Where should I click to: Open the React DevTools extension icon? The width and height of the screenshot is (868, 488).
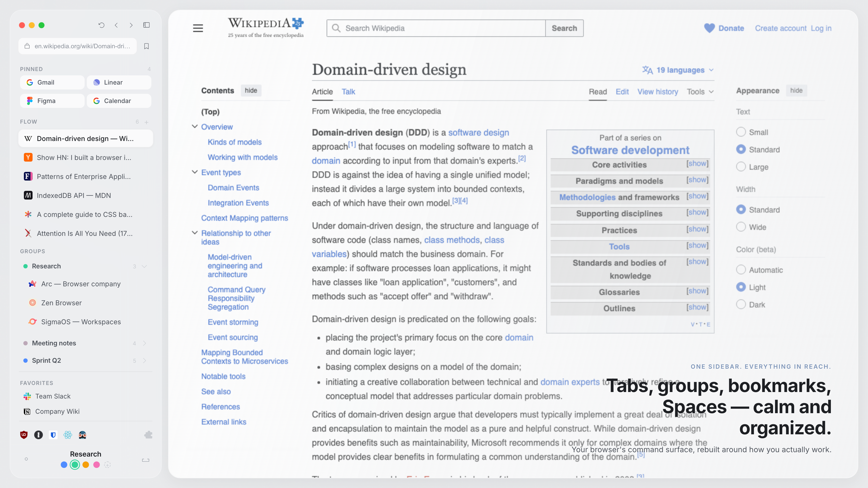pyautogui.click(x=68, y=435)
